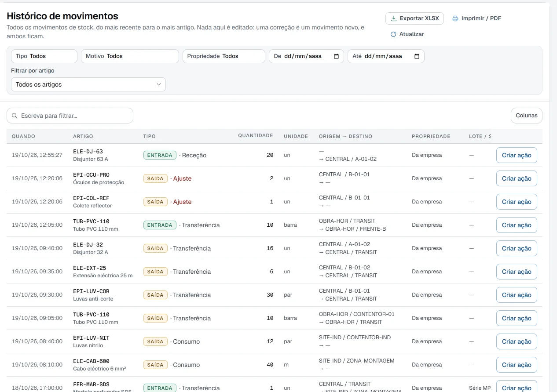Click the Luvas nitrilo description

click(88, 345)
